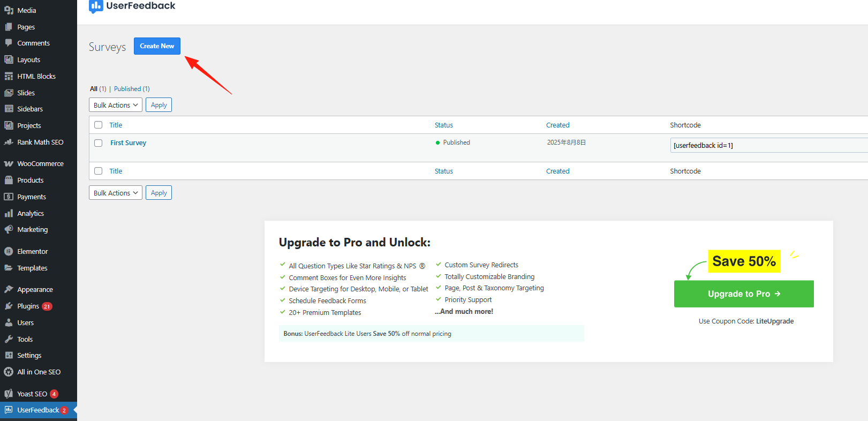Toggle the select-all checkbox in table footer

click(99, 171)
